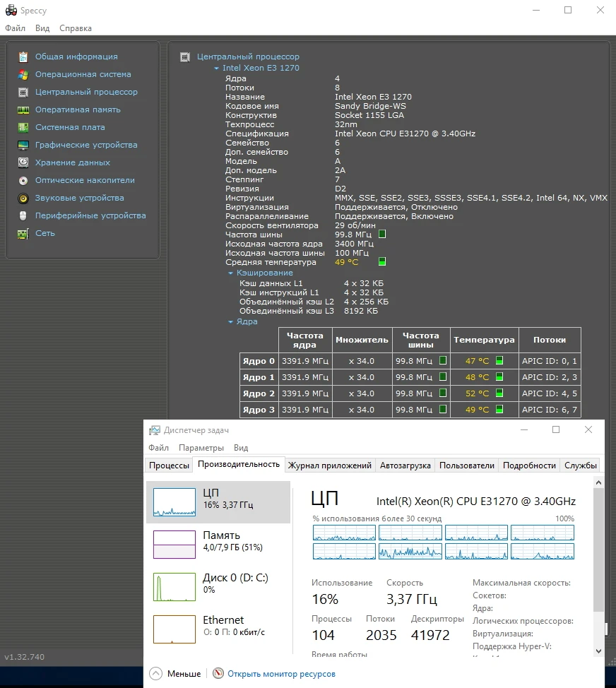616x688 pixels.
Task: Click the 52 °C temperature value
Action: [477, 393]
